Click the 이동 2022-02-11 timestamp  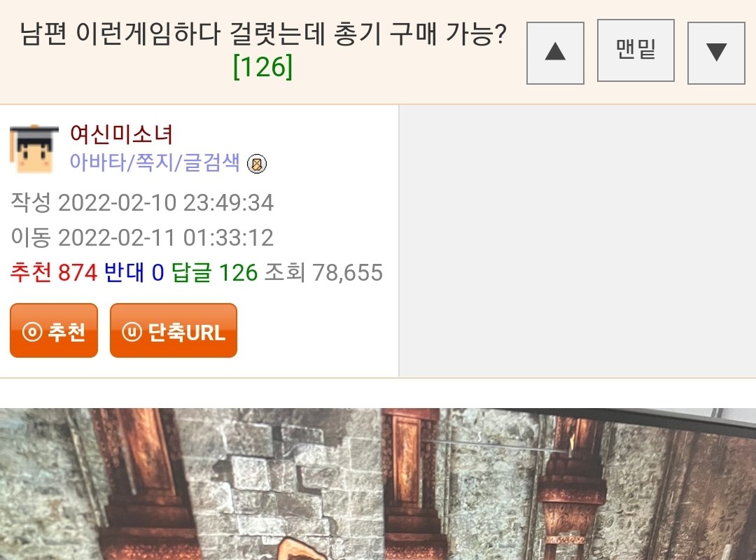click(x=142, y=237)
